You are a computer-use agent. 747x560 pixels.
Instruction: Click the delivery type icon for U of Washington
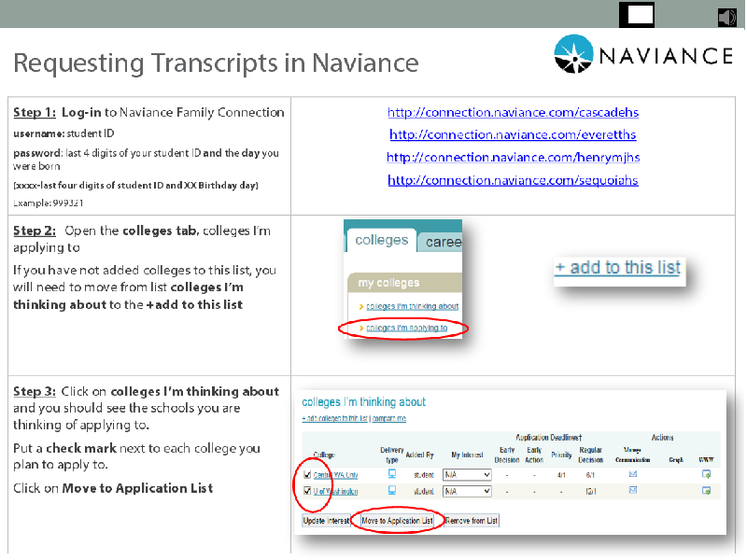coord(391,490)
